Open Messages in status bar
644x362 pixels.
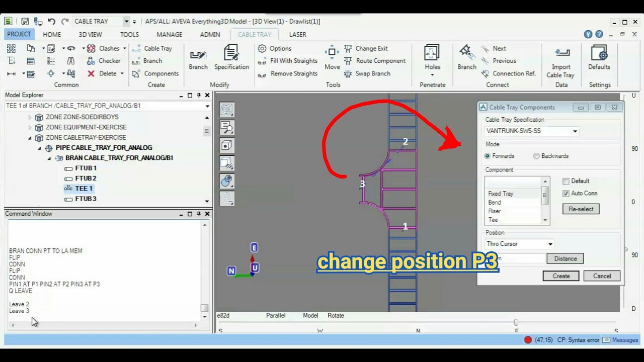pos(620,340)
